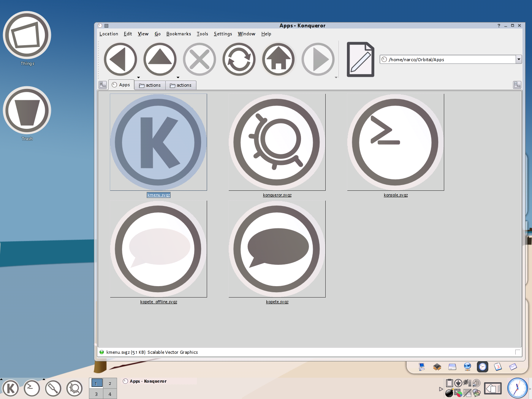Reload the current folder view

point(239,59)
